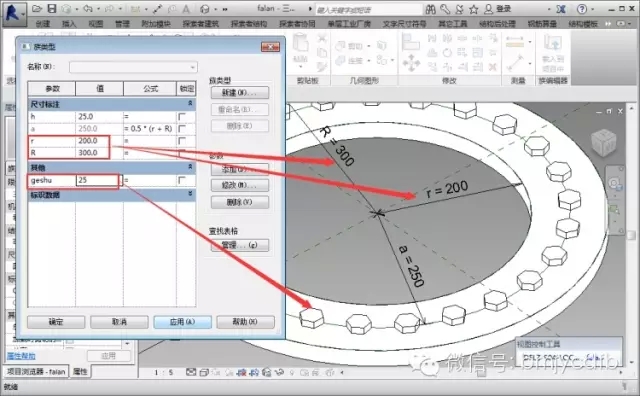Open the 创建 ribbon tab
The image size is (640, 396).
tap(43, 24)
